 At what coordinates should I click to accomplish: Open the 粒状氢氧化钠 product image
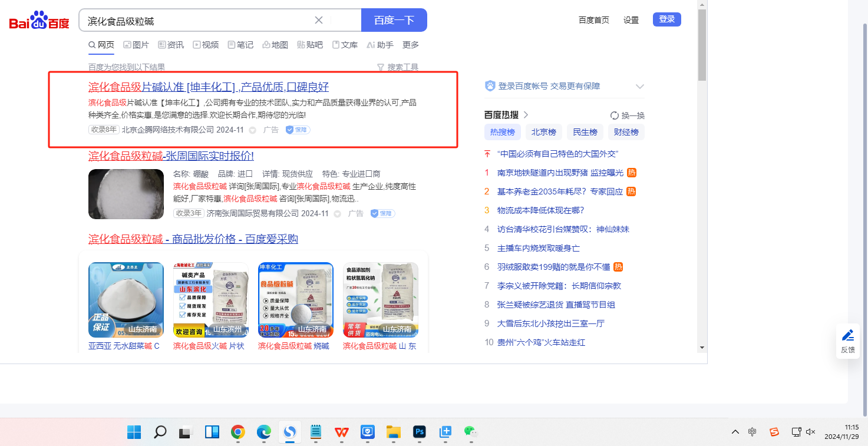[x=381, y=300]
